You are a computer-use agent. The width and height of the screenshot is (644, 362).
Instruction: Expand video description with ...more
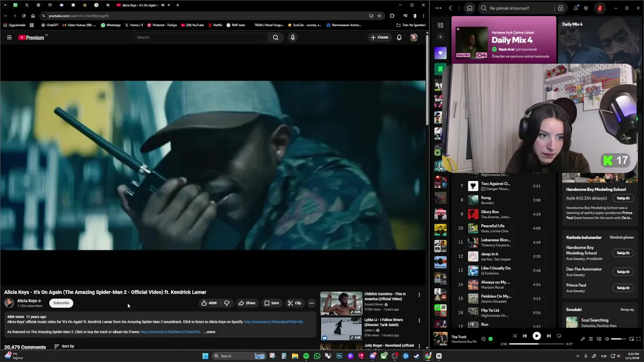pos(210,332)
